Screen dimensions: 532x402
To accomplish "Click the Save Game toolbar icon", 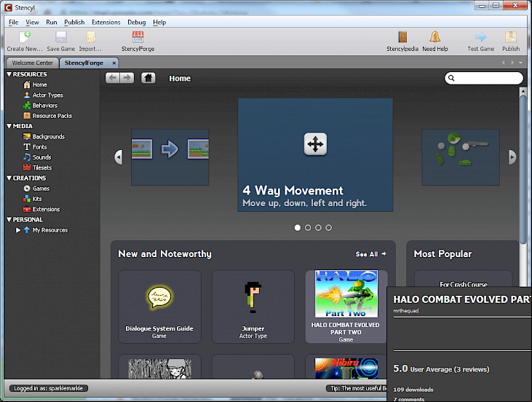I will click(61, 36).
